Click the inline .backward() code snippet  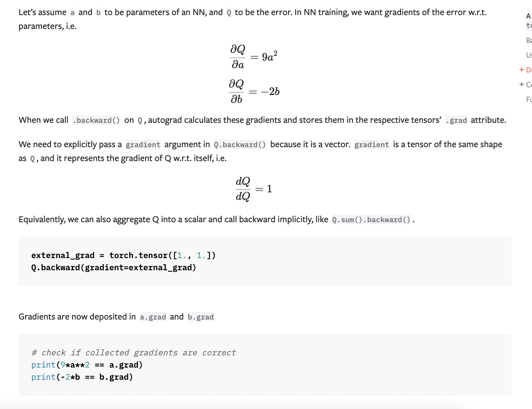[96, 120]
